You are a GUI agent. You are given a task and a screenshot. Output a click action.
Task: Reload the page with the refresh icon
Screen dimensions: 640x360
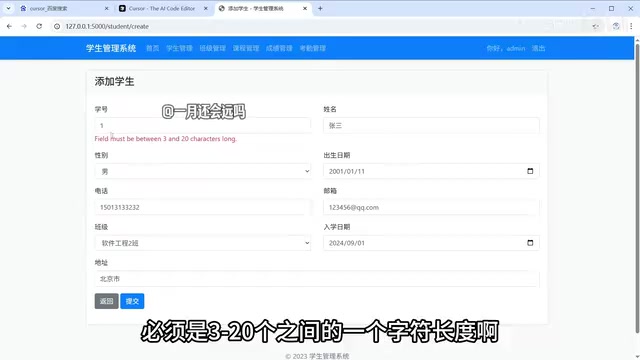(39, 26)
